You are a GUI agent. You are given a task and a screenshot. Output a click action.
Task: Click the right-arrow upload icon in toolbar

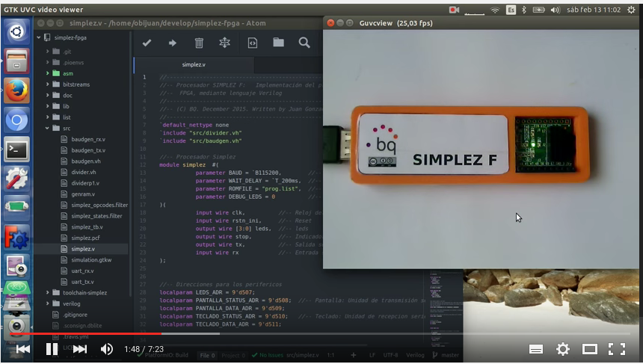pyautogui.click(x=173, y=43)
